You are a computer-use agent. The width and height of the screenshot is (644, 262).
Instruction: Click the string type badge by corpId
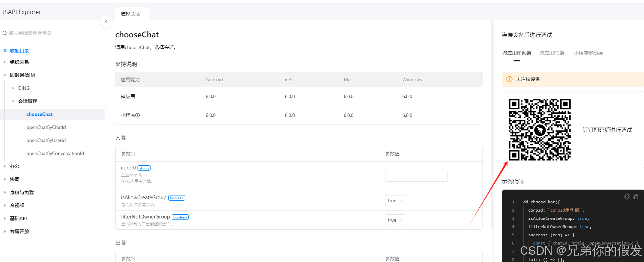pos(144,168)
